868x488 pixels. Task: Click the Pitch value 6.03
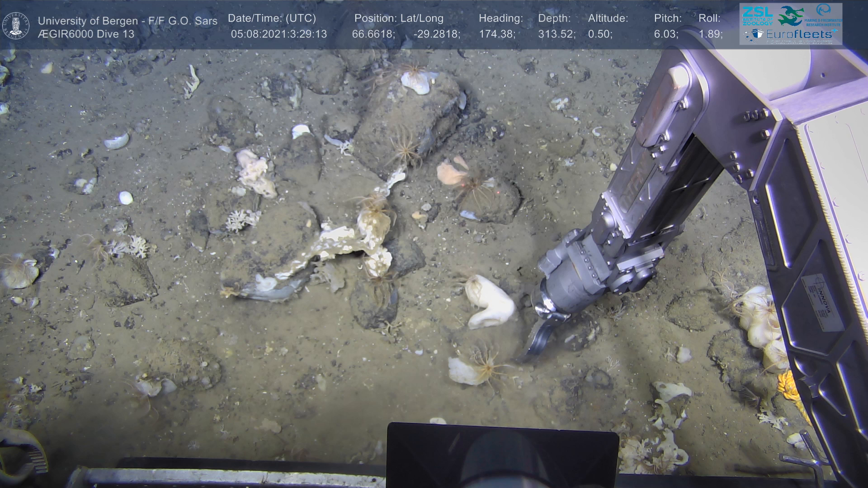666,34
